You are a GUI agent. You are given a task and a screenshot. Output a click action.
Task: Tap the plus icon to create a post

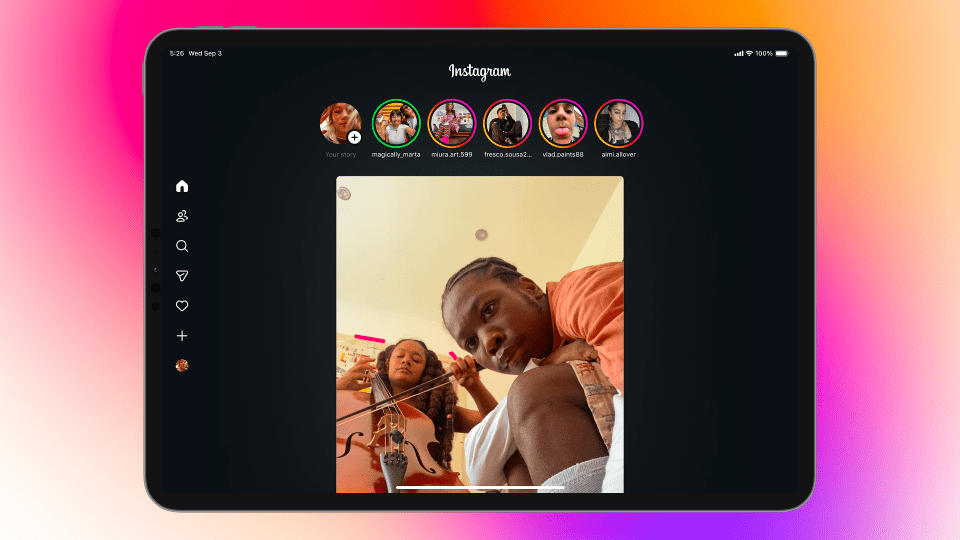[182, 336]
